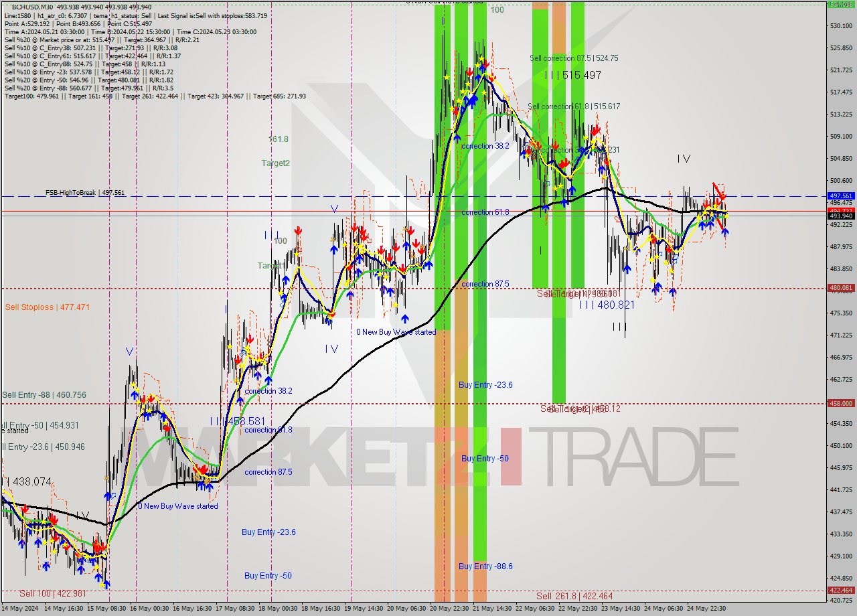
Task: Click the 'Sell correction 87.5 | 524.75' label
Action: pyautogui.click(x=574, y=58)
